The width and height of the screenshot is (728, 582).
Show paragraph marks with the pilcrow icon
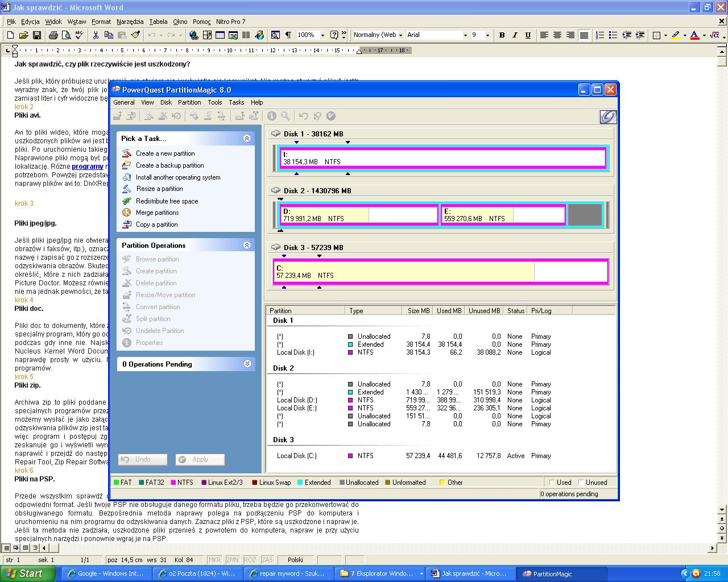[x=288, y=35]
